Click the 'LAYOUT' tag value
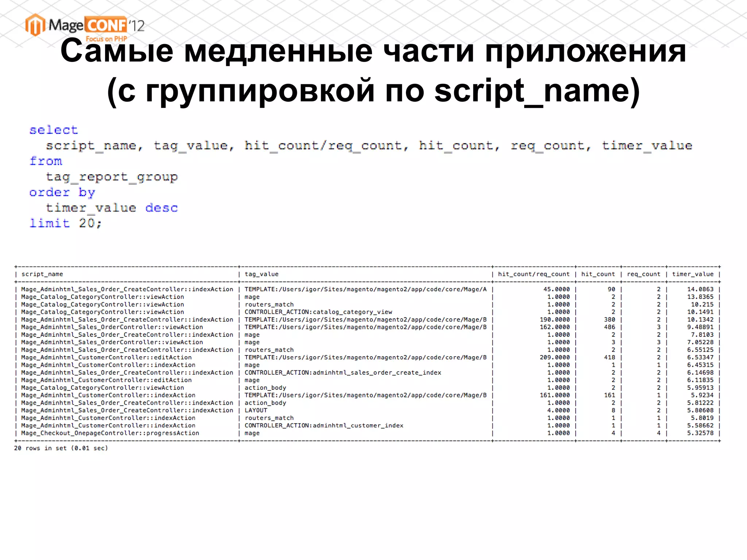 256,411
